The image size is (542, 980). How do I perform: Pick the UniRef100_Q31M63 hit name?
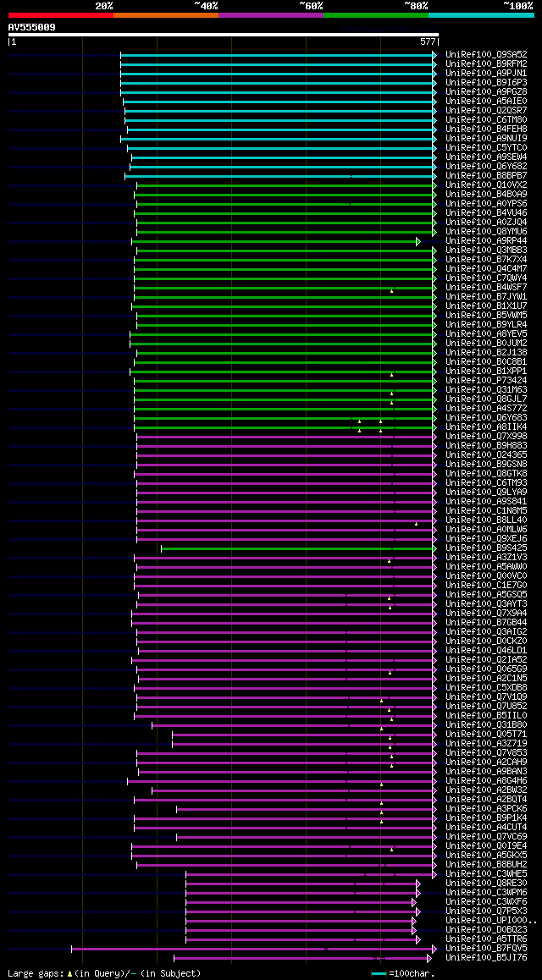[486, 390]
